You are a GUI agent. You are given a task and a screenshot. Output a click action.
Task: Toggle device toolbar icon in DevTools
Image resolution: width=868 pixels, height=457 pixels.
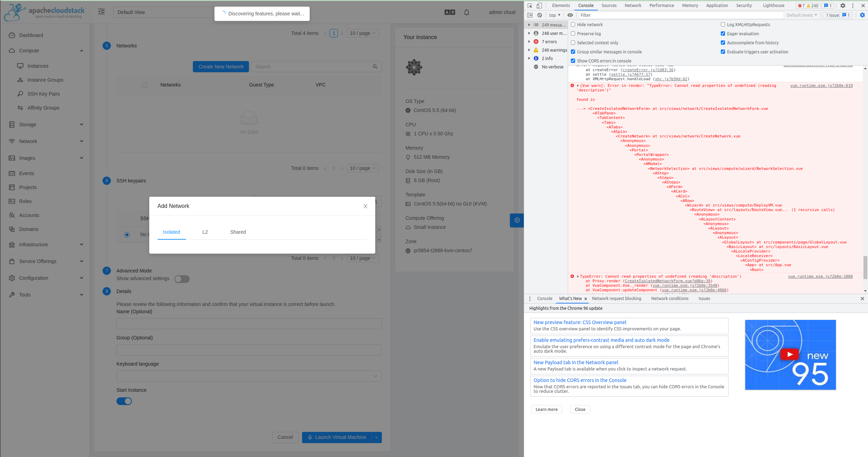539,6
